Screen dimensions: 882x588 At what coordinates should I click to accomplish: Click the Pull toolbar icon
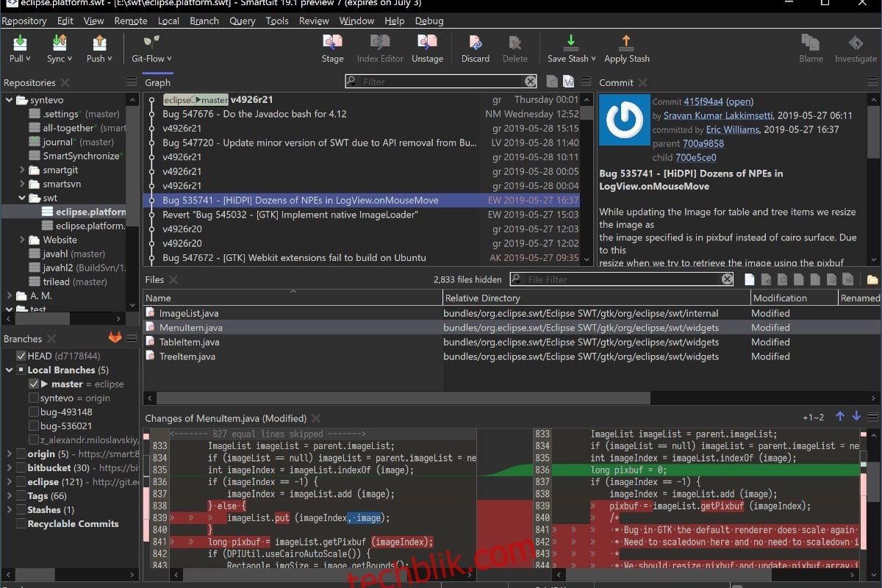coord(20,43)
